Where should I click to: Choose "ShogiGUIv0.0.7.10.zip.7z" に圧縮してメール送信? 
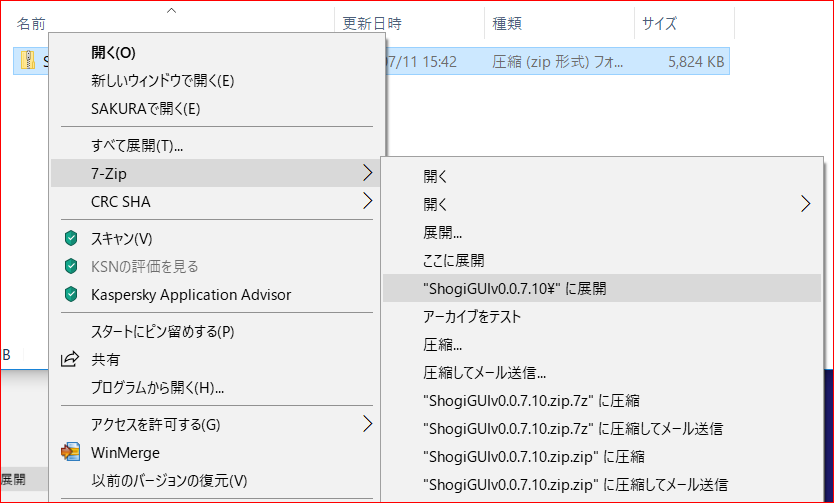[602, 429]
